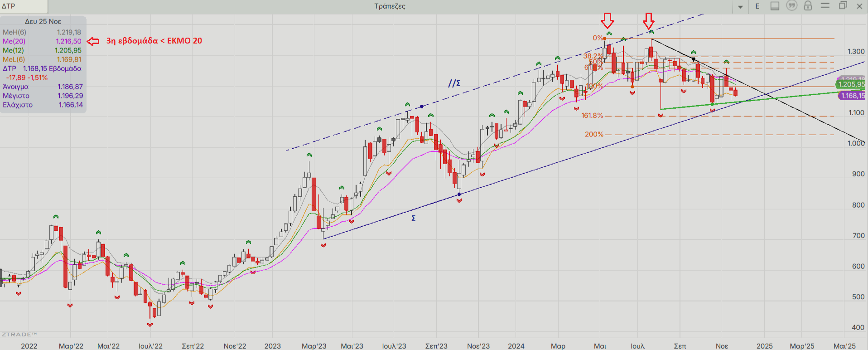Click the bottom panel layout icon

click(x=775, y=6)
